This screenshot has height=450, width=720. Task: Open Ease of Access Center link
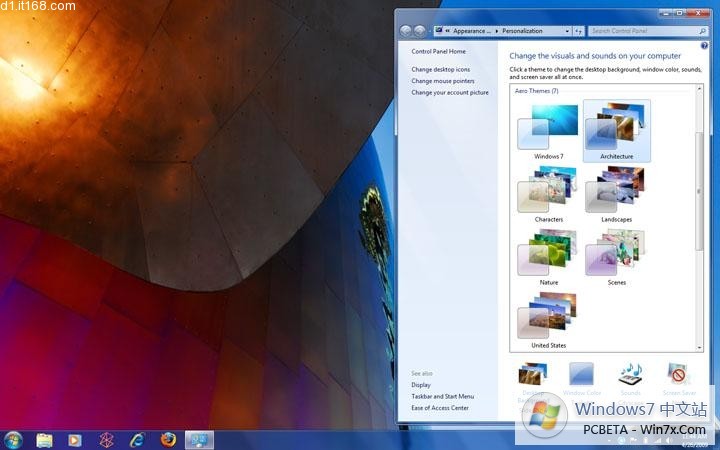pos(440,408)
